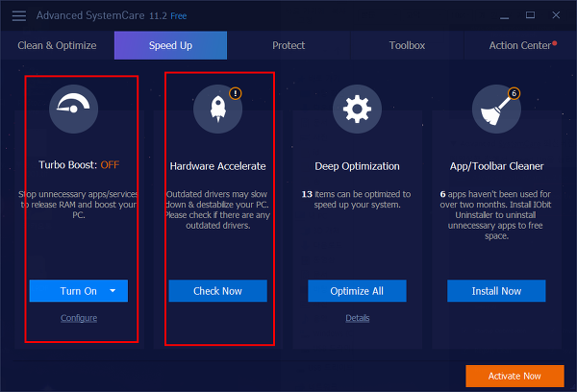Image resolution: width=577 pixels, height=392 pixels.
Task: Click the orange Activate Now button
Action: coord(514,376)
